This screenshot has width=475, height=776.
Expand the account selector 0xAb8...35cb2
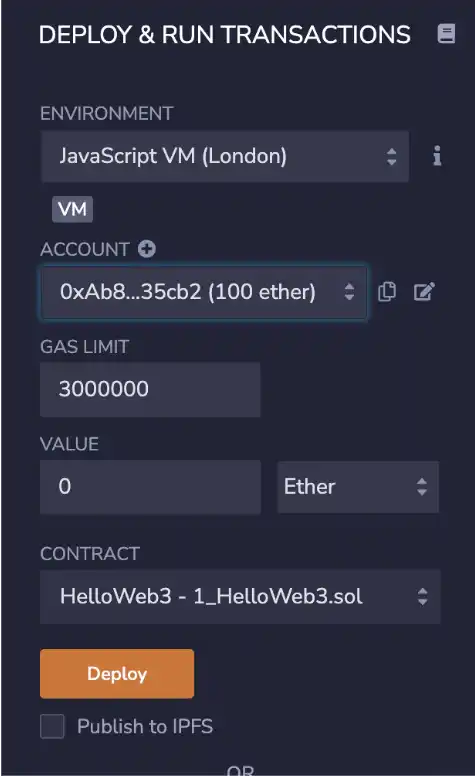pos(203,292)
